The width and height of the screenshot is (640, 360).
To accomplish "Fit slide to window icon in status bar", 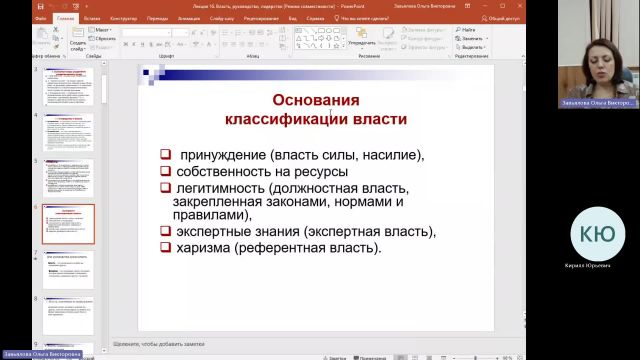I will click(x=520, y=358).
